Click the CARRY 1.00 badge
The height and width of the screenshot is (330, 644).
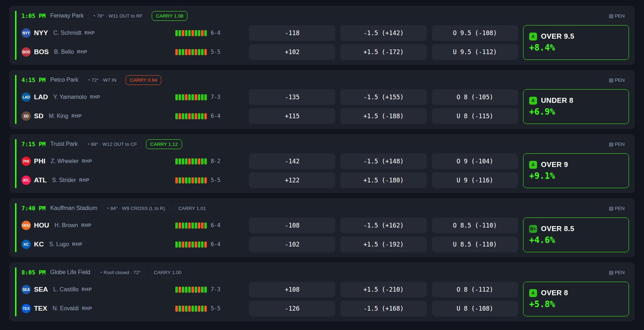click(167, 273)
